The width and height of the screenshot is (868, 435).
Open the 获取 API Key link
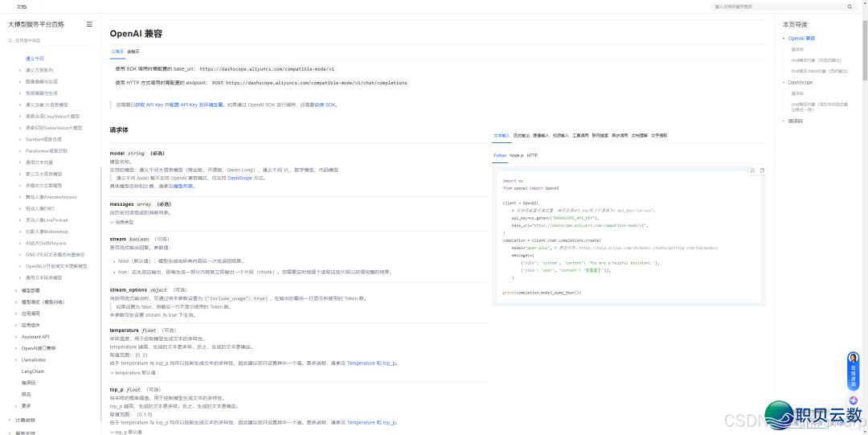(x=149, y=105)
